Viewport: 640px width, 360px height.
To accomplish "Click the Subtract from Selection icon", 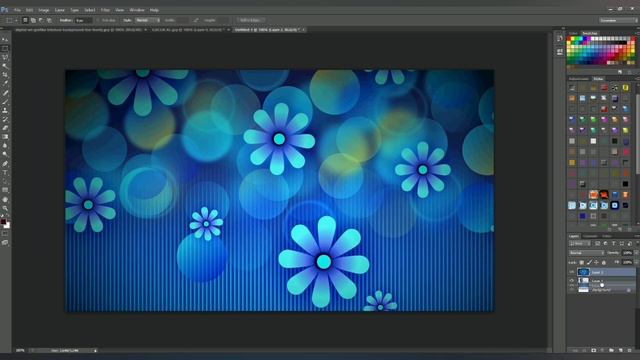I will click(41, 20).
